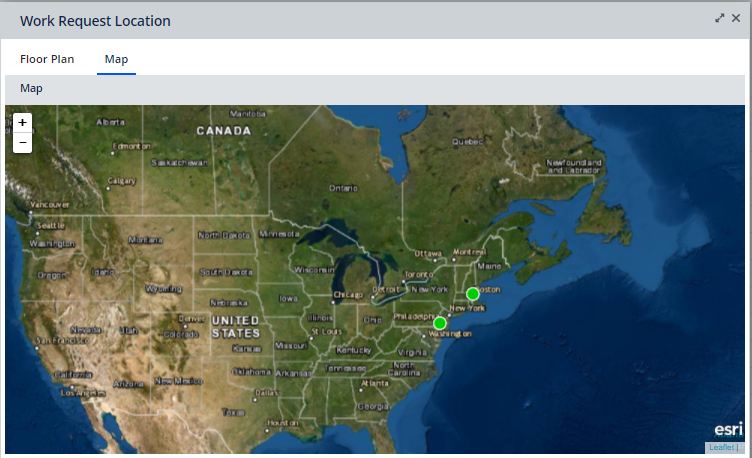The width and height of the screenshot is (752, 458).
Task: Expand the Work Request Location dialog
Action: click(x=719, y=18)
